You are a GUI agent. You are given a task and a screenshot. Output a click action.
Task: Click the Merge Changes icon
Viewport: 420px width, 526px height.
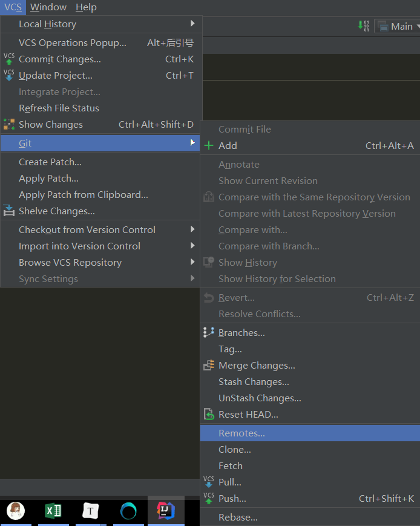[x=209, y=366]
